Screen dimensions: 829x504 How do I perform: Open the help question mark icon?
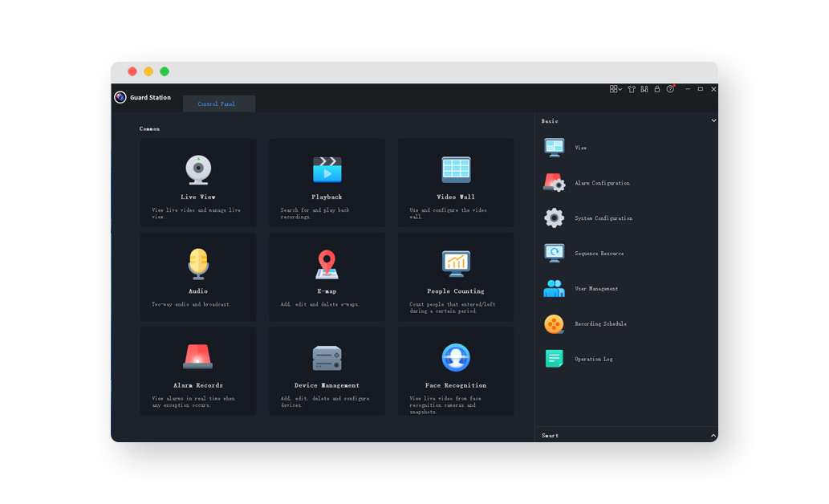point(670,89)
